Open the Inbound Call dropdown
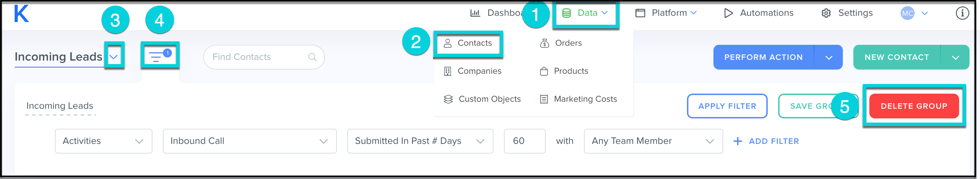This screenshot has width=980, height=179. pos(250,141)
